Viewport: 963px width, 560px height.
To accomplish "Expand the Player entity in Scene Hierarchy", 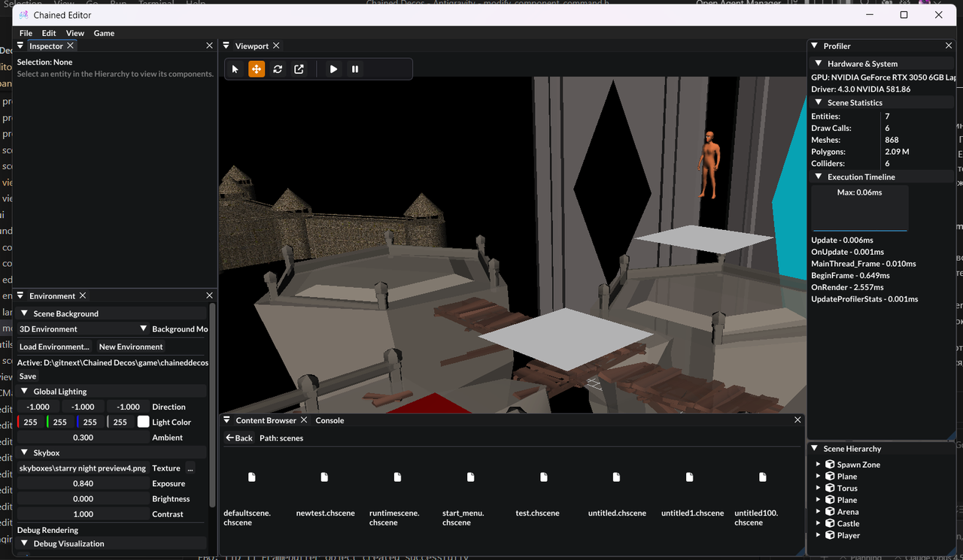I will click(817, 535).
